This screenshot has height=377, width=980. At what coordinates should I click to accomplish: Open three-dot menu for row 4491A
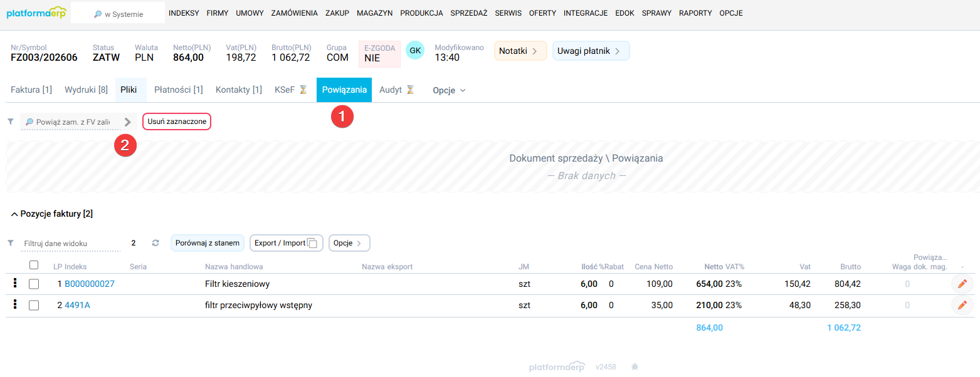point(15,306)
